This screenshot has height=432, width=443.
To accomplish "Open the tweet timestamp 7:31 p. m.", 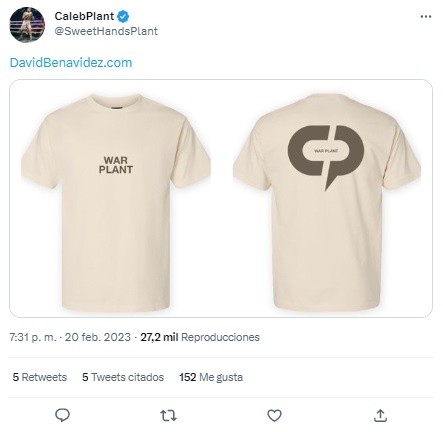I will pyautogui.click(x=33, y=337).
